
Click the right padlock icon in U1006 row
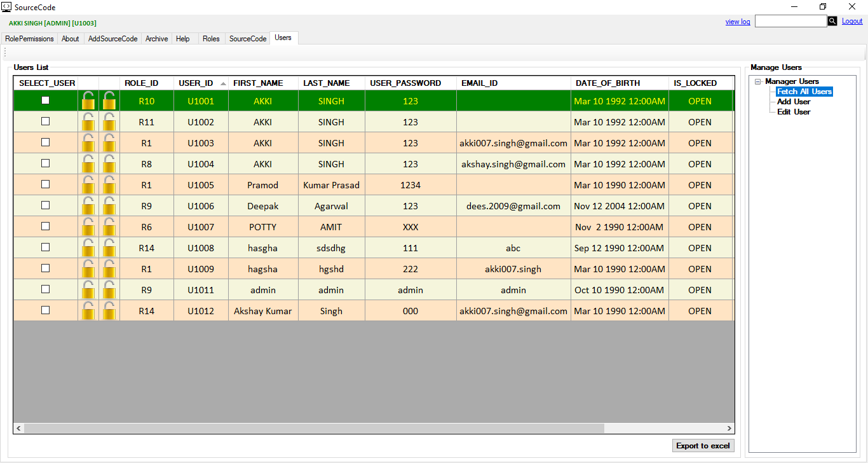coord(109,205)
